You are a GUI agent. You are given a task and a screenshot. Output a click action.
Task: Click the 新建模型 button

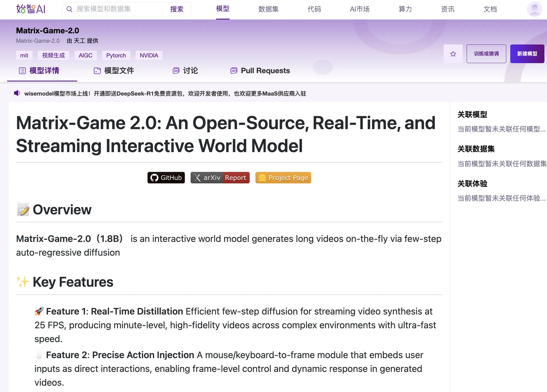click(527, 54)
